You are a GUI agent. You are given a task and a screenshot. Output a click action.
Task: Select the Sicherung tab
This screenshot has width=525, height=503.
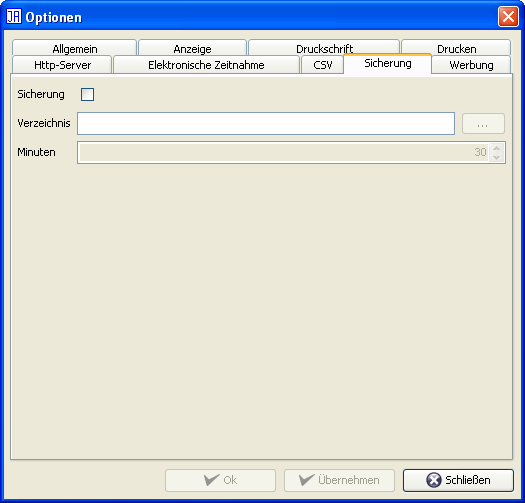click(388, 63)
